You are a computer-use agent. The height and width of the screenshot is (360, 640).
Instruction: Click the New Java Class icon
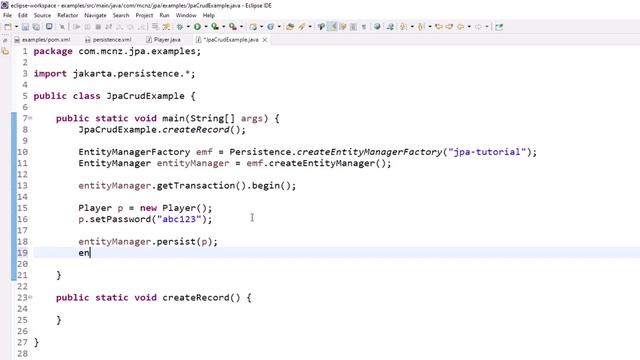270,27
